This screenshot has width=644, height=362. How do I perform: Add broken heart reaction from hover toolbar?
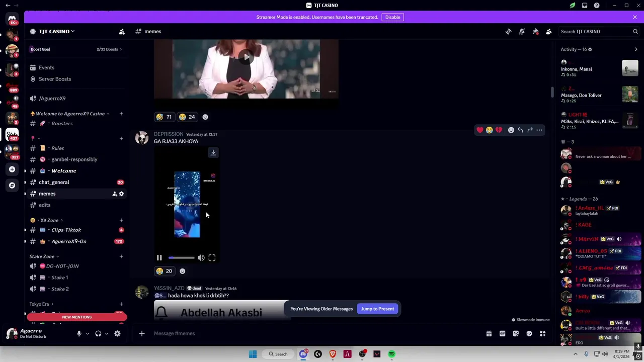coord(499,130)
